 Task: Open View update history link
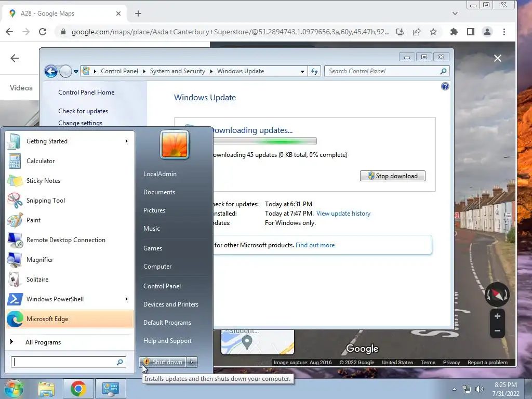point(343,214)
